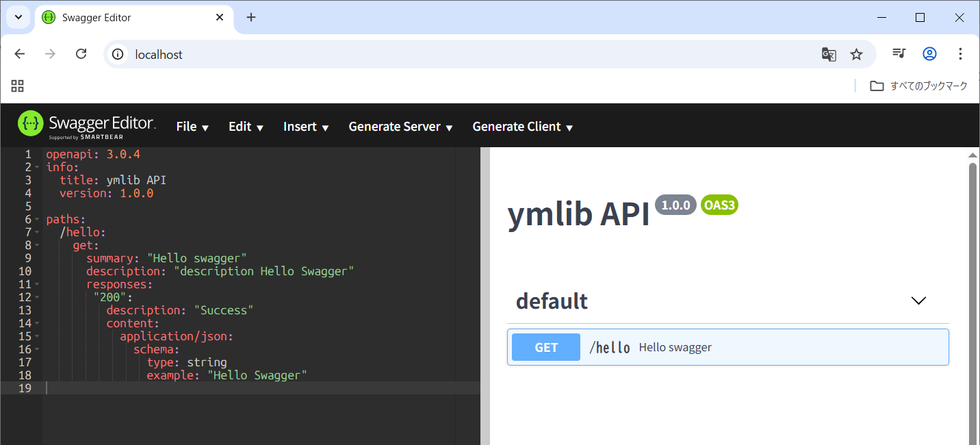This screenshot has width=980, height=445.
Task: Click the Google Translate icon in address bar
Action: [829, 54]
